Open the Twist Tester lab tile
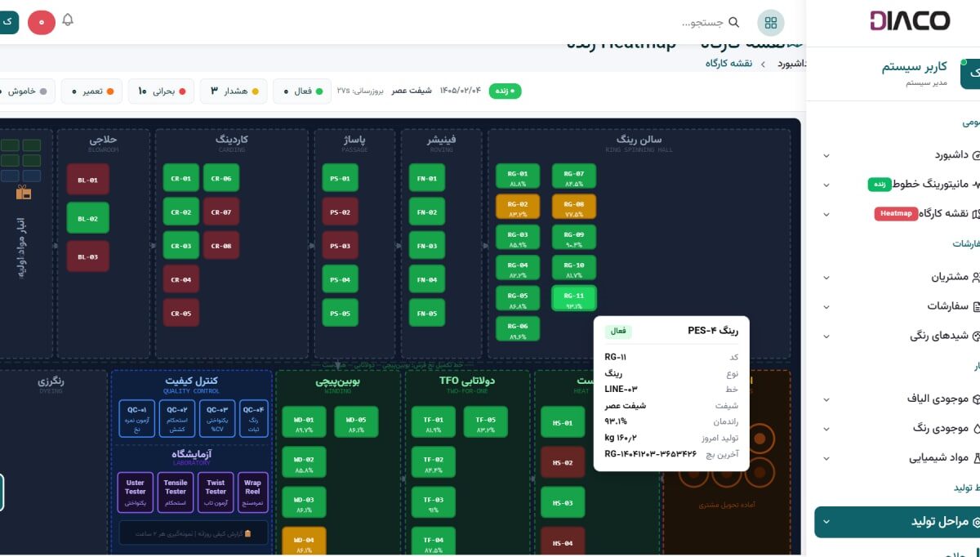 coord(216,492)
